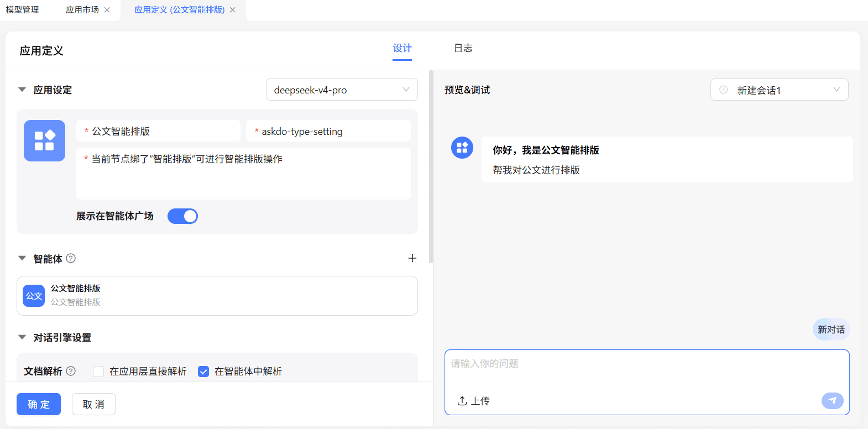This screenshot has height=429, width=868.
Task: Switch to the 模型管理 tab
Action: coord(22,10)
